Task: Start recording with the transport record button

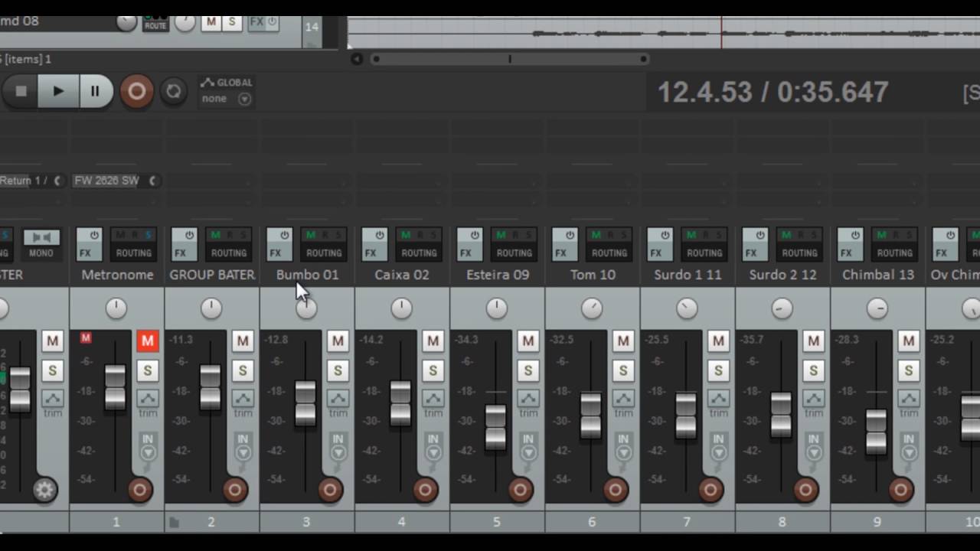Action: [137, 92]
